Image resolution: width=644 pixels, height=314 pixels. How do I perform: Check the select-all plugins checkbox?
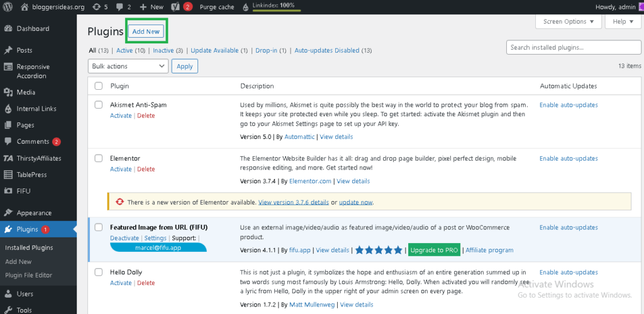[x=99, y=86]
